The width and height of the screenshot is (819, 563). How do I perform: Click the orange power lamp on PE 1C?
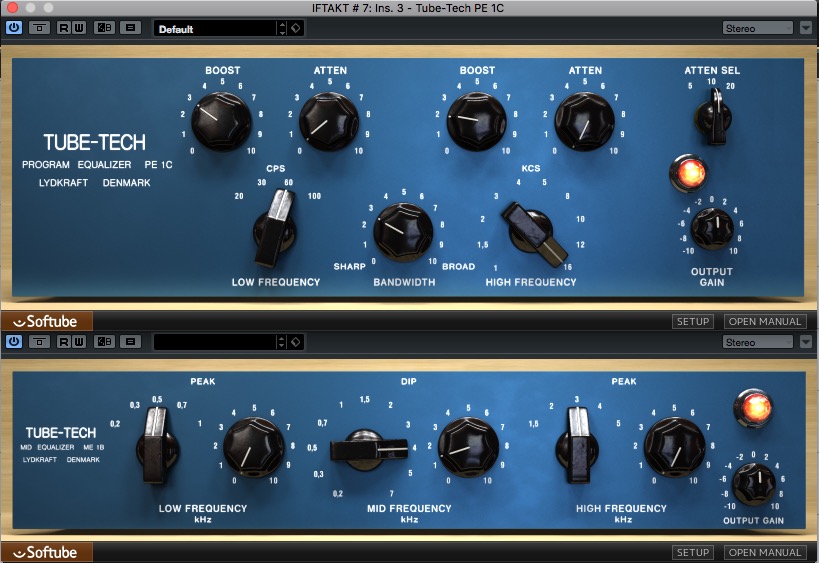[688, 172]
